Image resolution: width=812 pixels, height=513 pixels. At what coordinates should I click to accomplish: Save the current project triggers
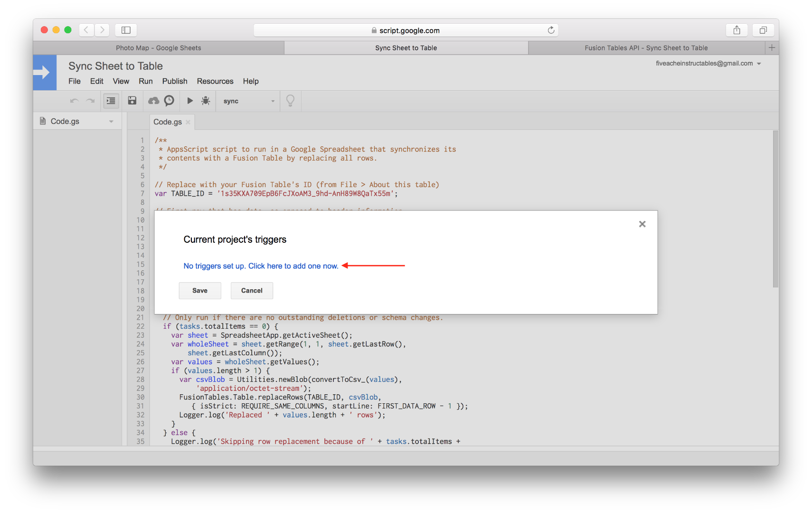199,290
